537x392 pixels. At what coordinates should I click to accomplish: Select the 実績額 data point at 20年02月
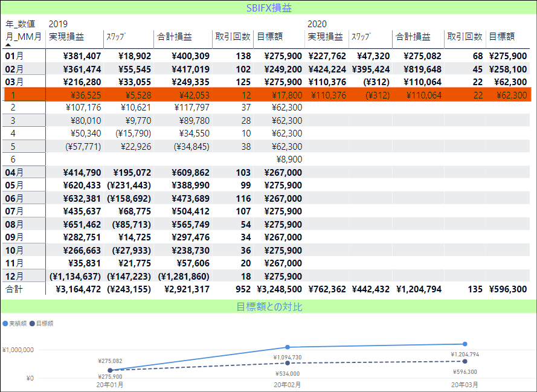[288, 347]
